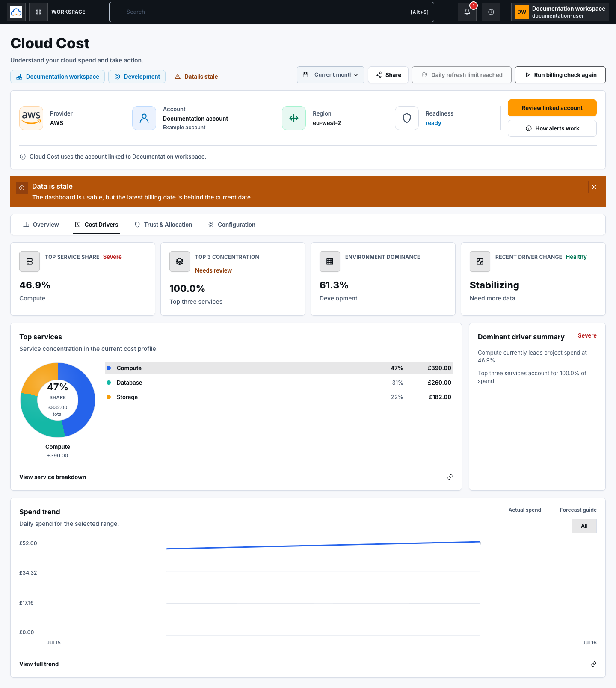Click the share icon on Share button
Image resolution: width=616 pixels, height=688 pixels.
[x=379, y=75]
